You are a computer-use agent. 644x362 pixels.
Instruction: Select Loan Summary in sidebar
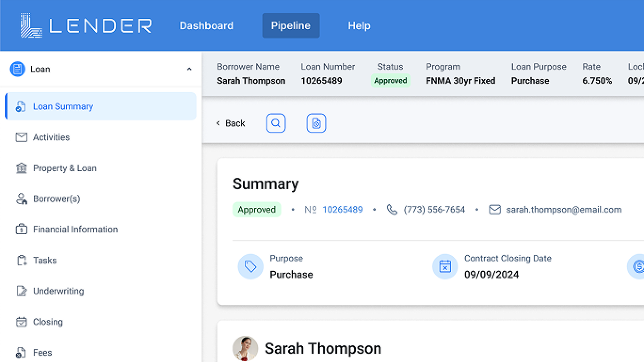coord(101,106)
